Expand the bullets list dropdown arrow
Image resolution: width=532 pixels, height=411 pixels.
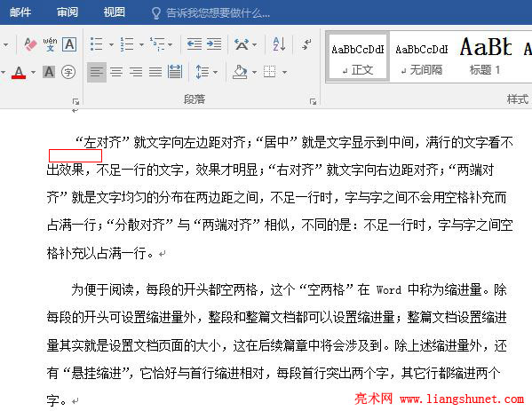pos(111,44)
